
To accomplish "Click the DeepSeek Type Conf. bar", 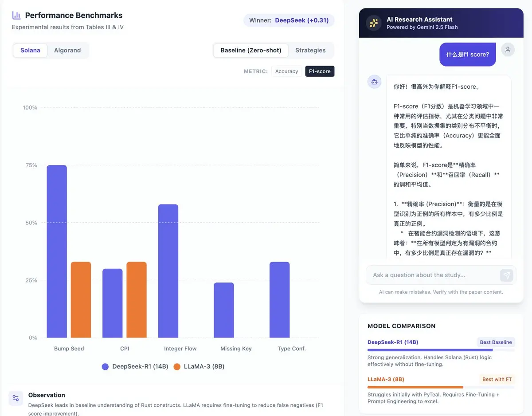I will pyautogui.click(x=279, y=300).
